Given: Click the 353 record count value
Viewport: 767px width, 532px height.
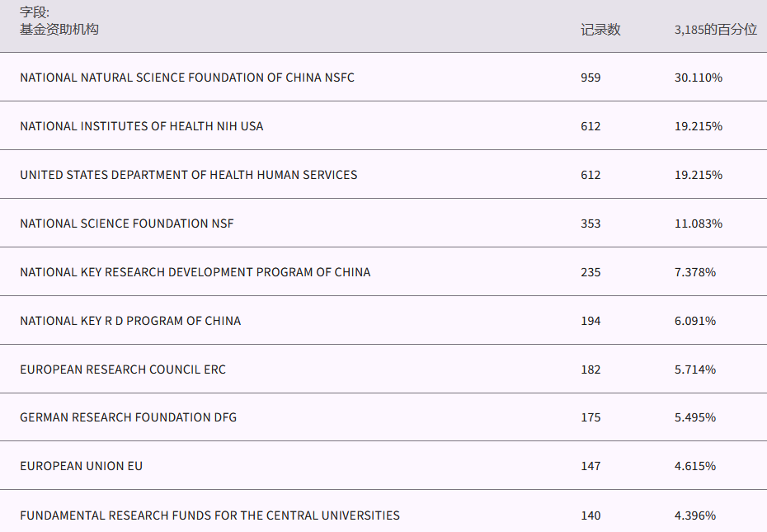Looking at the screenshot, I should (591, 224).
